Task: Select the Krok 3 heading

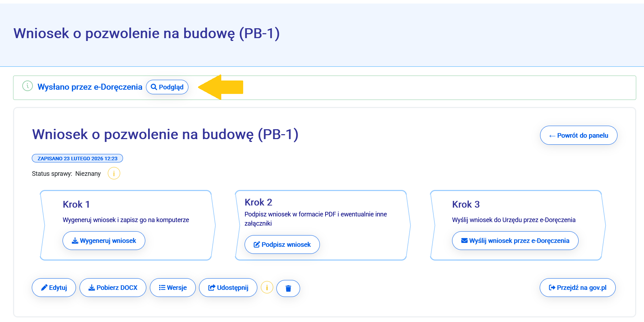Action: 466,204
